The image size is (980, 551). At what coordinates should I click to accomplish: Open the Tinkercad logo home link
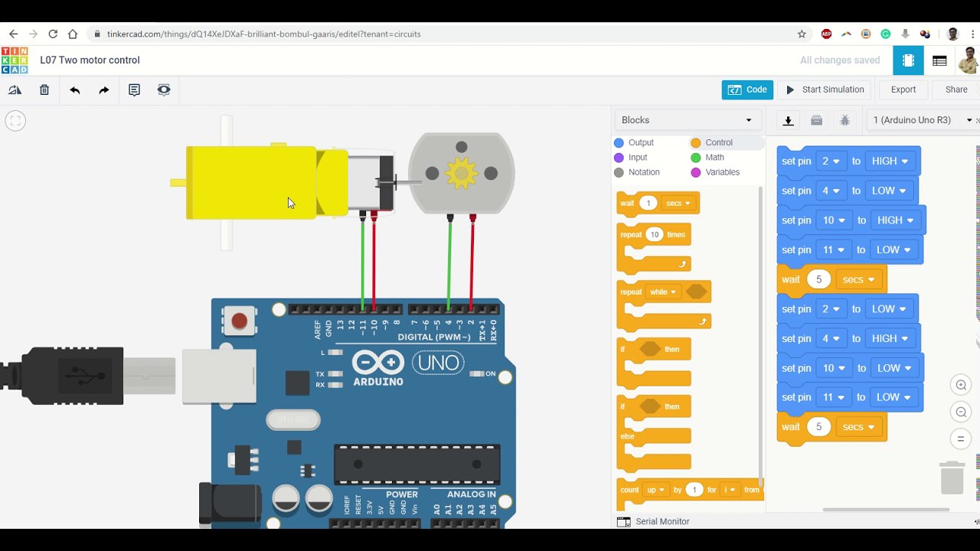(15, 60)
